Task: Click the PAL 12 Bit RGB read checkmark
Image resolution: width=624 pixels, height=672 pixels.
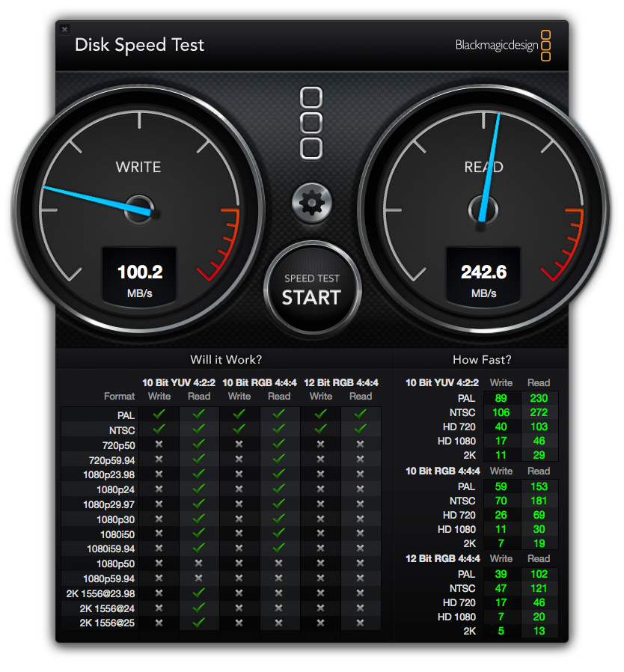Action: pos(361,415)
